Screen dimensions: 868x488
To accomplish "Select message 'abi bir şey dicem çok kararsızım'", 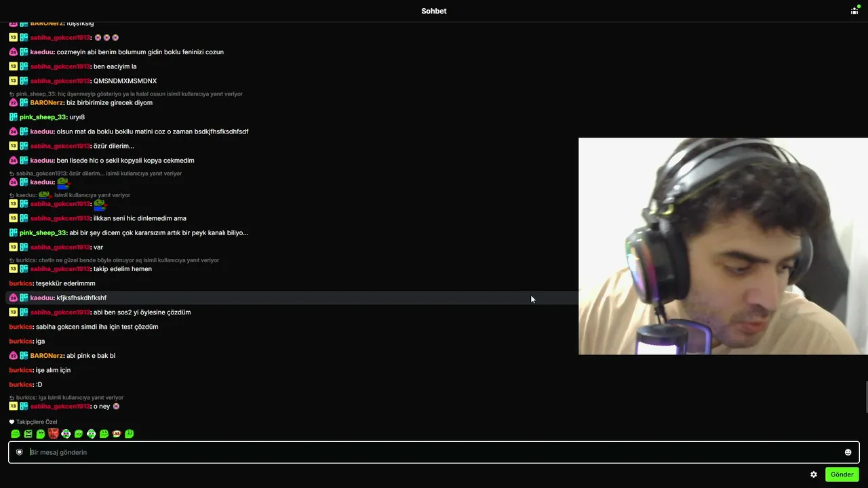I will point(159,233).
